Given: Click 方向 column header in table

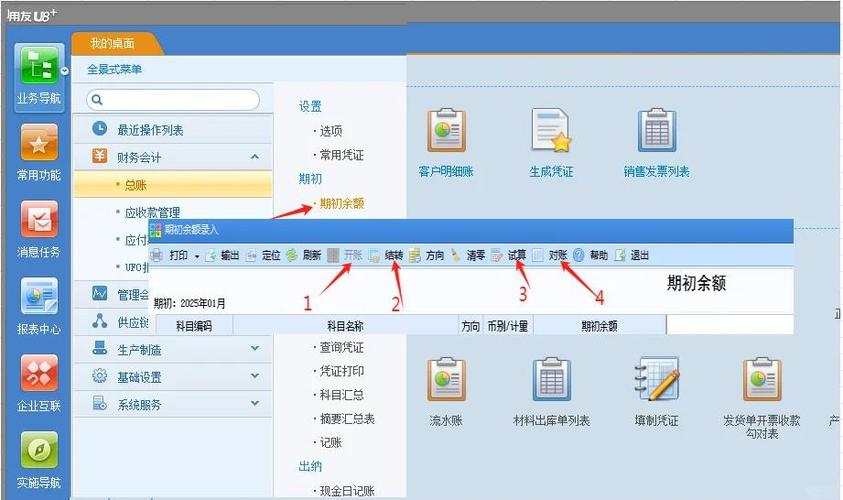Looking at the screenshot, I should (470, 326).
